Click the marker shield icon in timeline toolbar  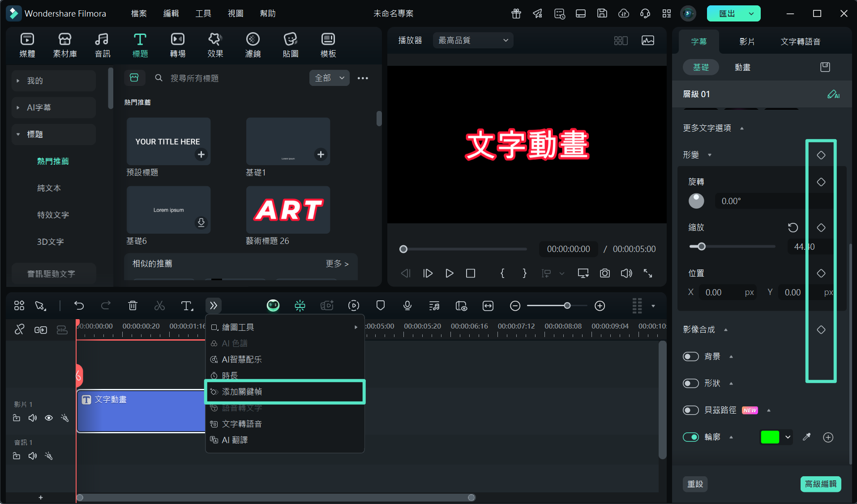tap(381, 306)
